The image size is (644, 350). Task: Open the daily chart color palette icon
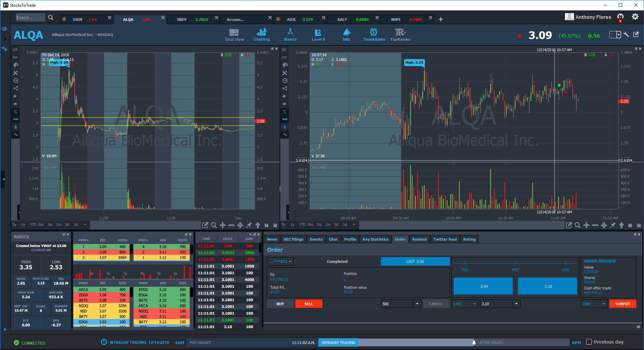point(16,65)
